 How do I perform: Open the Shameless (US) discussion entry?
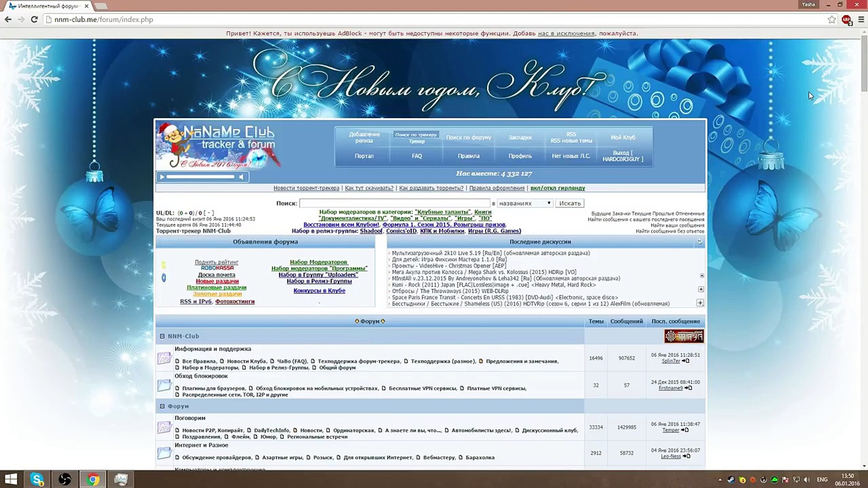(530, 304)
